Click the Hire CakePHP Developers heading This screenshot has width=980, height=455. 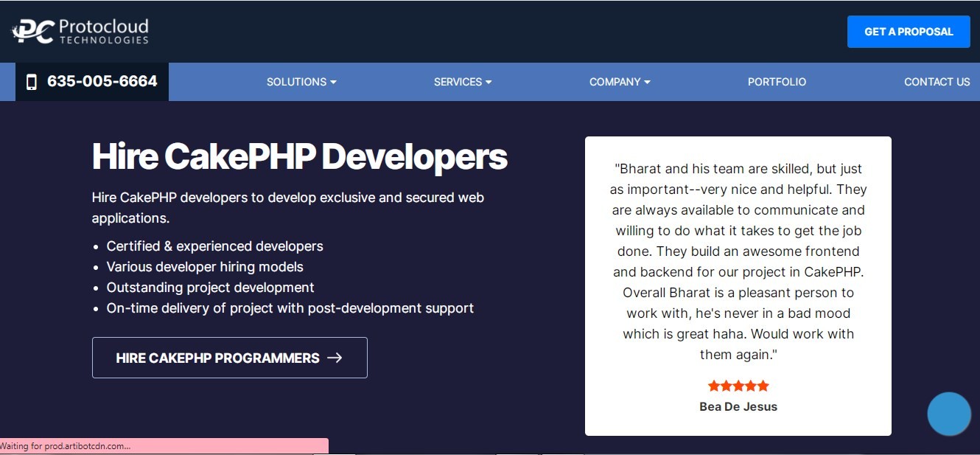pos(299,156)
